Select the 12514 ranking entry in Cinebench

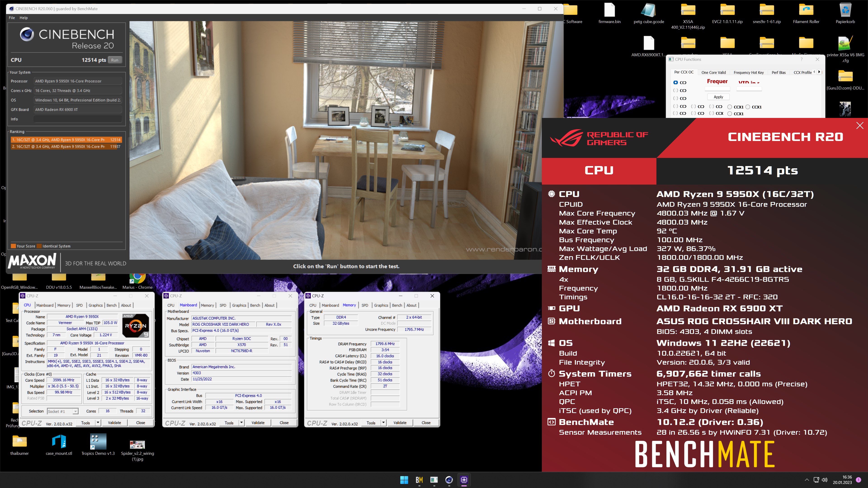click(66, 140)
